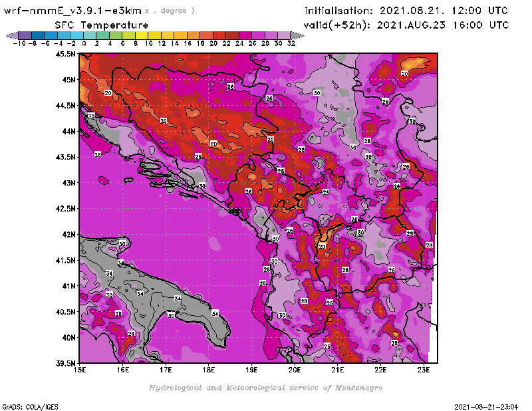Click the legend swatch between 24 and 26

pyautogui.click(x=245, y=35)
